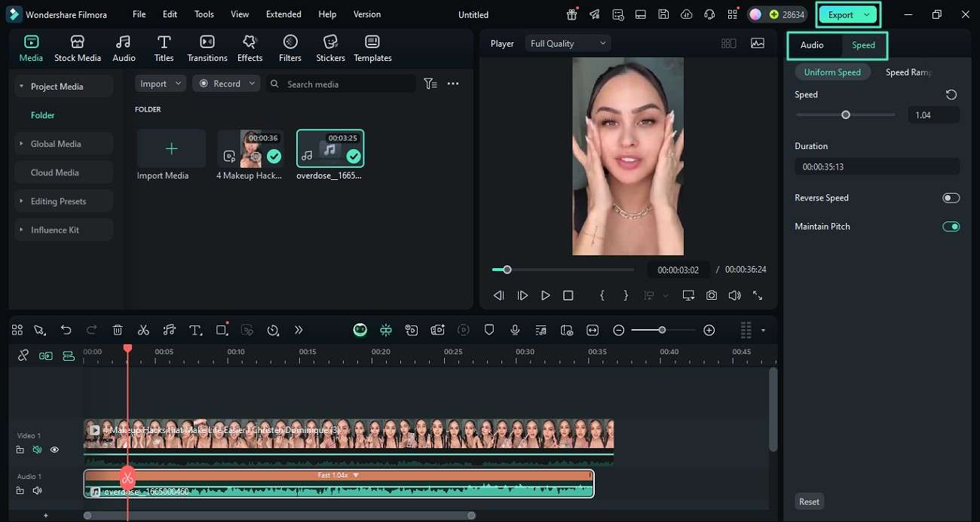The image size is (980, 522).
Task: Open timeline layout options dropdown arrow
Action: coord(763,330)
